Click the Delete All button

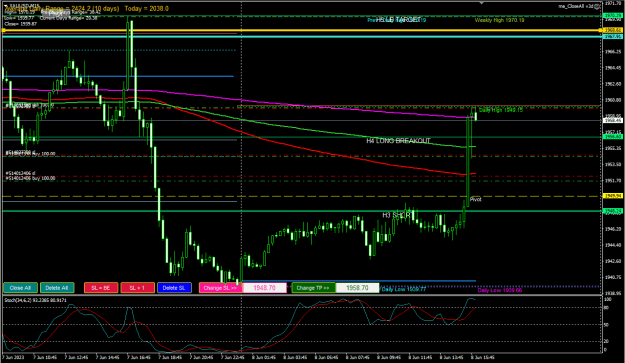click(x=57, y=288)
